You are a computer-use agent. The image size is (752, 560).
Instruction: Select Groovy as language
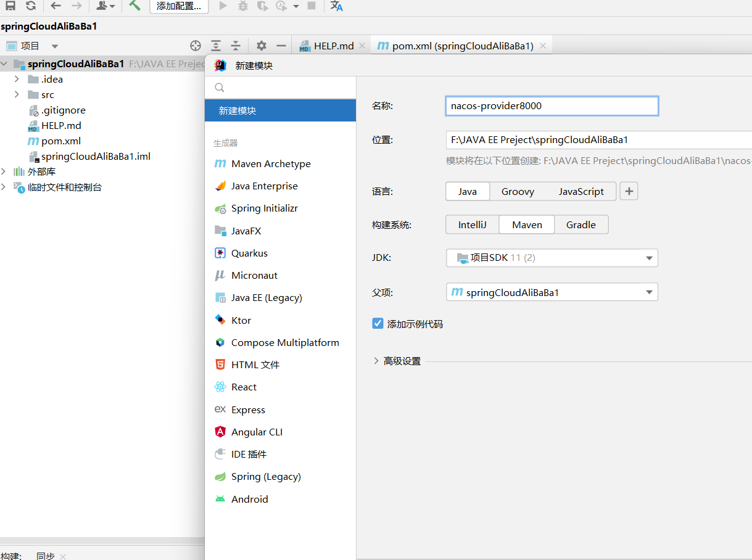click(518, 191)
